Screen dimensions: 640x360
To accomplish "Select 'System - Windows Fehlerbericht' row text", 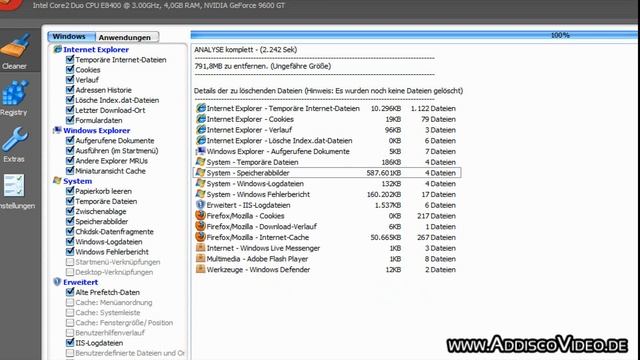I will click(x=258, y=195).
